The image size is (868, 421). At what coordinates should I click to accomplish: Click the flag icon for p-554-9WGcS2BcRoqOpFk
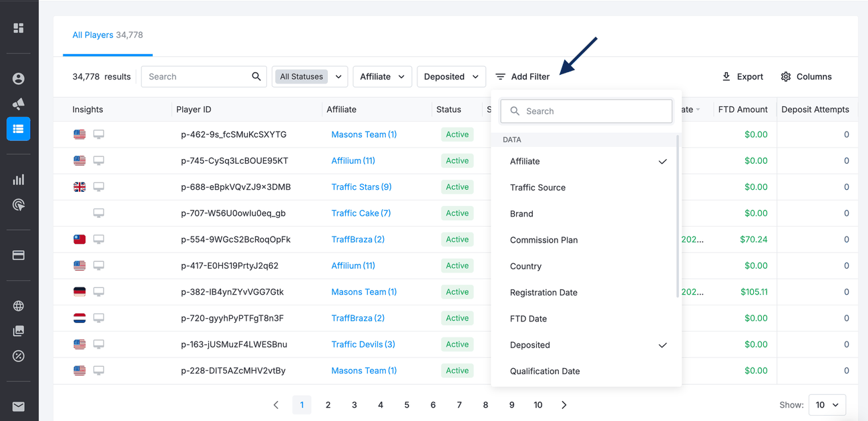point(79,239)
